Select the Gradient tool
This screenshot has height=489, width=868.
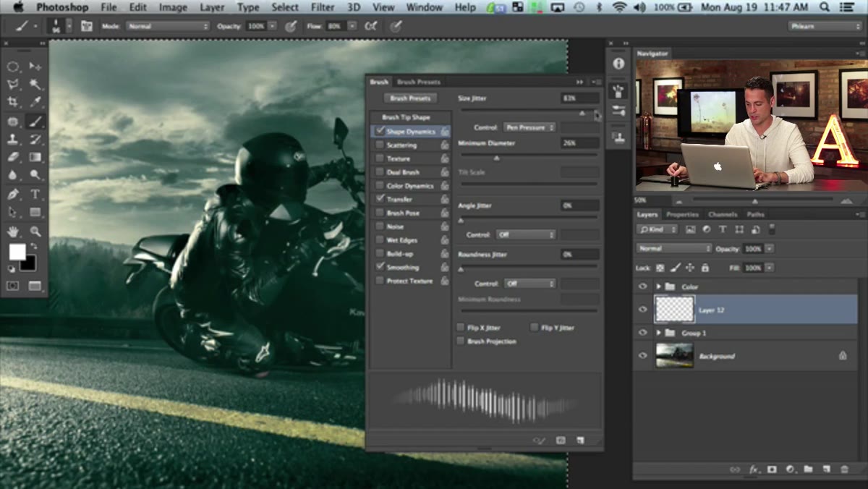point(35,157)
